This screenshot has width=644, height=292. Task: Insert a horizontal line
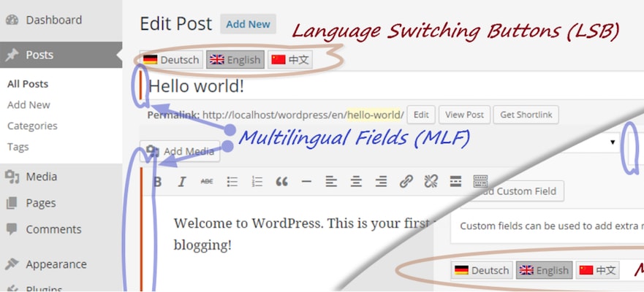[306, 182]
